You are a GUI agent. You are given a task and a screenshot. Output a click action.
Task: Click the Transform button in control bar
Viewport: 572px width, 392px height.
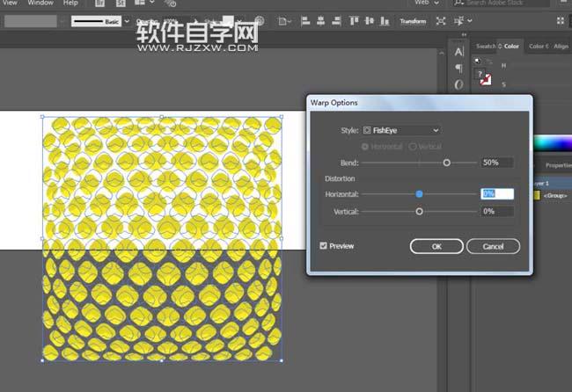pyautogui.click(x=413, y=21)
